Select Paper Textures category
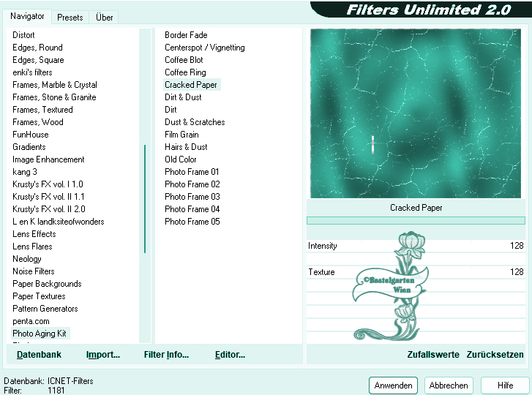 coord(39,296)
